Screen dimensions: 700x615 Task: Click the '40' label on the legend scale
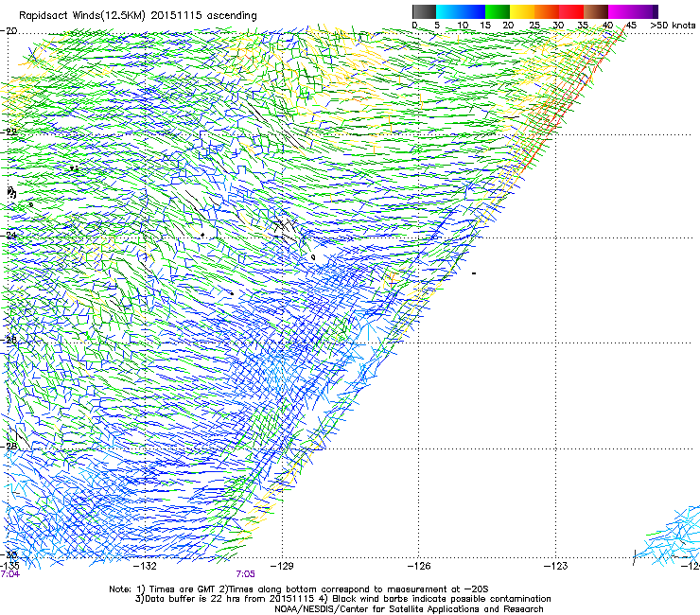(x=607, y=26)
